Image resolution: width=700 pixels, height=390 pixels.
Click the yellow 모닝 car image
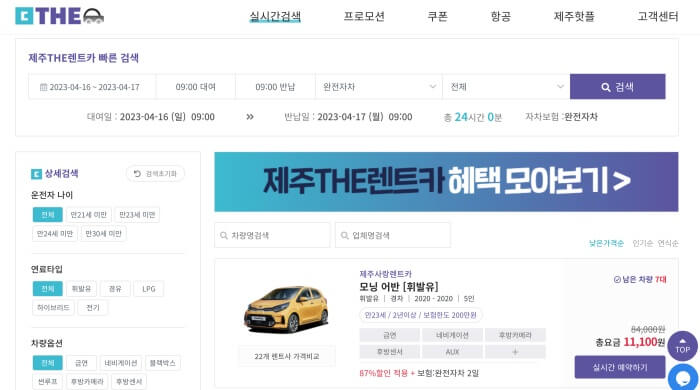pos(286,309)
